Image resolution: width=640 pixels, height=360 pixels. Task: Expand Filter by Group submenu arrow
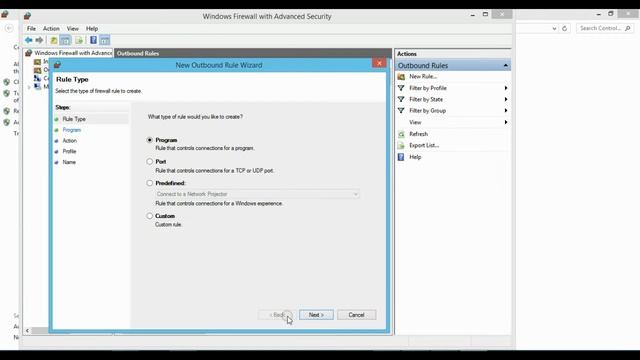click(506, 111)
